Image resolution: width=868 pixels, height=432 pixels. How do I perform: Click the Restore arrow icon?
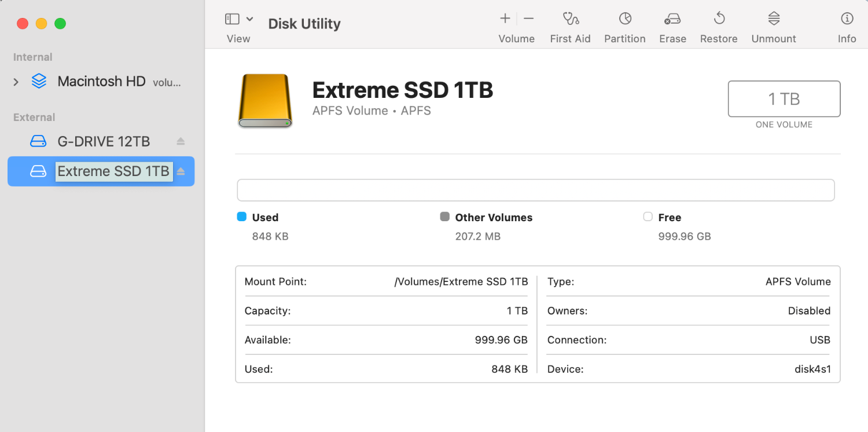coord(719,19)
